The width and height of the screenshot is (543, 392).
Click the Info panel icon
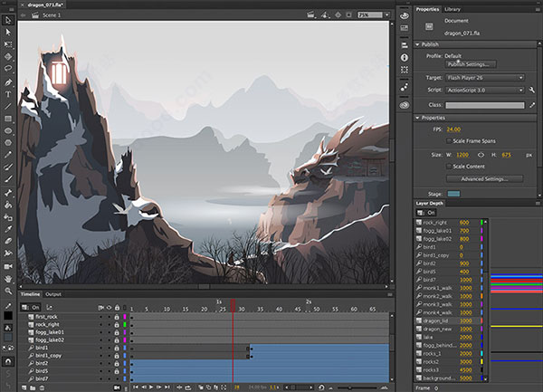tap(404, 56)
